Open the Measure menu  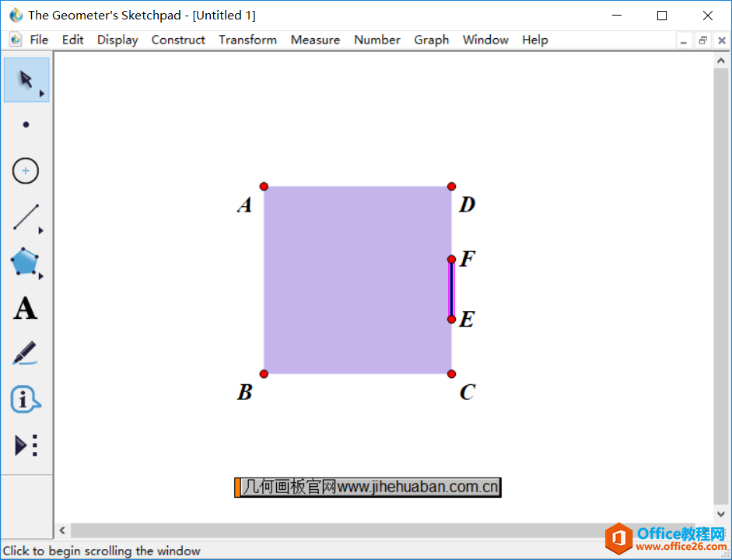pyautogui.click(x=315, y=40)
